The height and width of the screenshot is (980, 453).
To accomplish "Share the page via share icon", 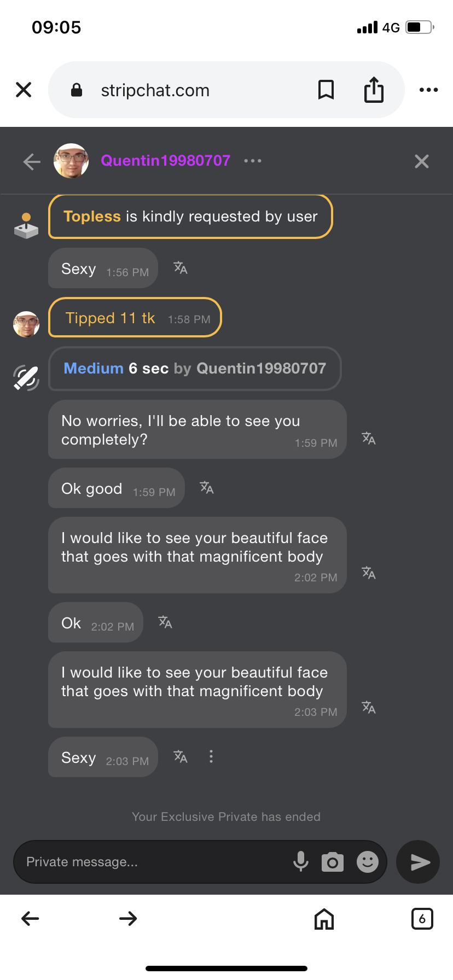I will (x=374, y=90).
